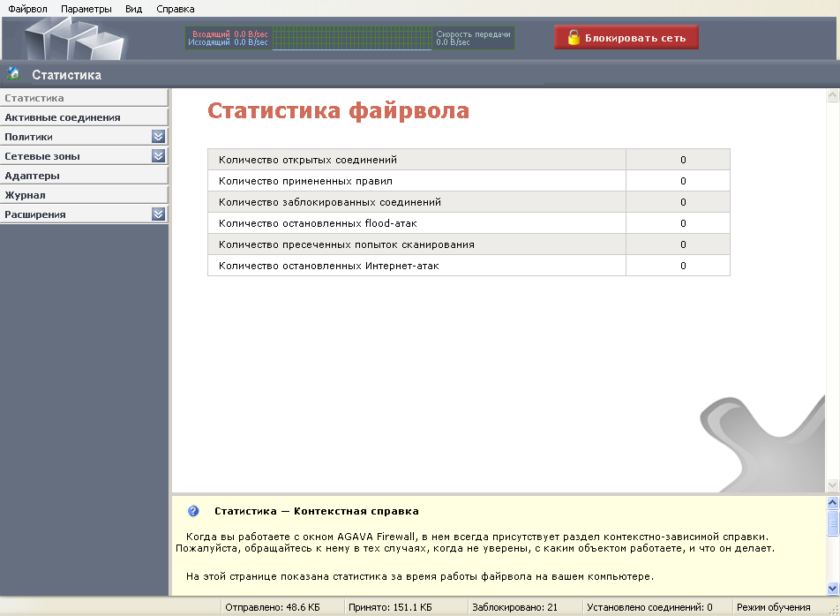Click the help panel scroll up arrow

pyautogui.click(x=833, y=502)
